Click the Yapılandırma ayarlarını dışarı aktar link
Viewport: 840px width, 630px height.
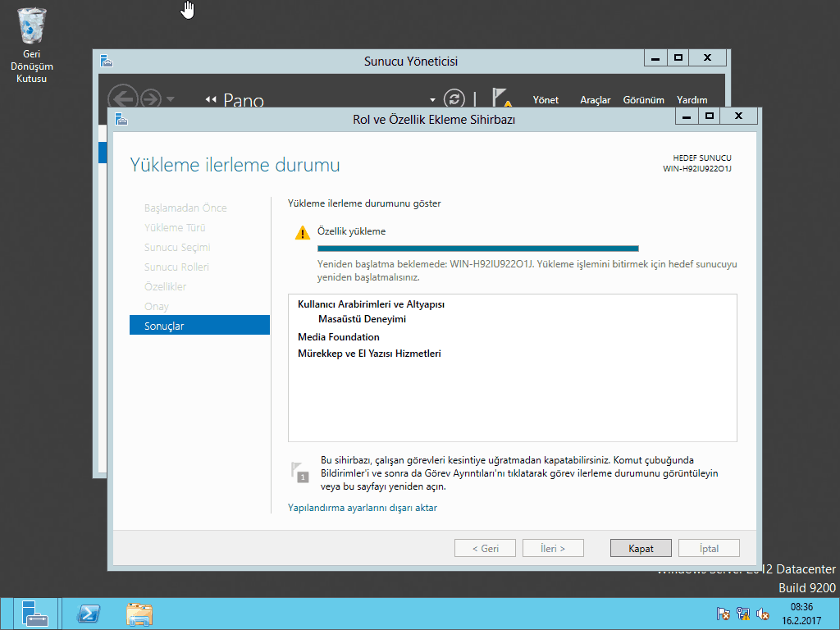(x=363, y=508)
